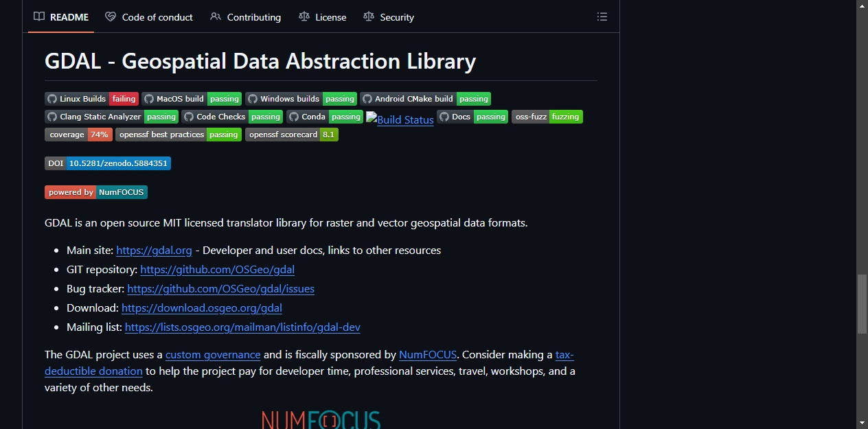Click the scrollbar down arrow
The height and width of the screenshot is (429, 868).
click(862, 423)
